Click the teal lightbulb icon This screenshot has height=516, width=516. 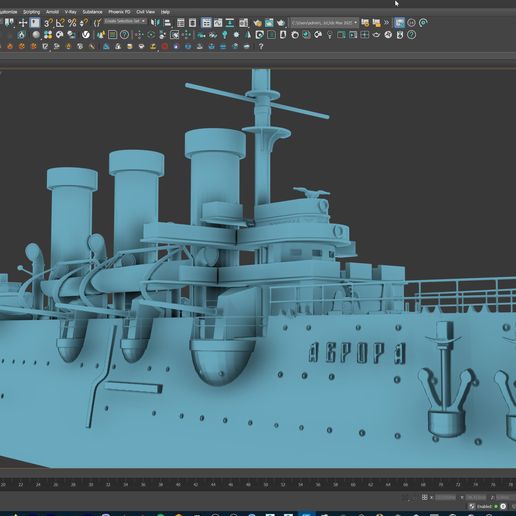click(x=225, y=35)
